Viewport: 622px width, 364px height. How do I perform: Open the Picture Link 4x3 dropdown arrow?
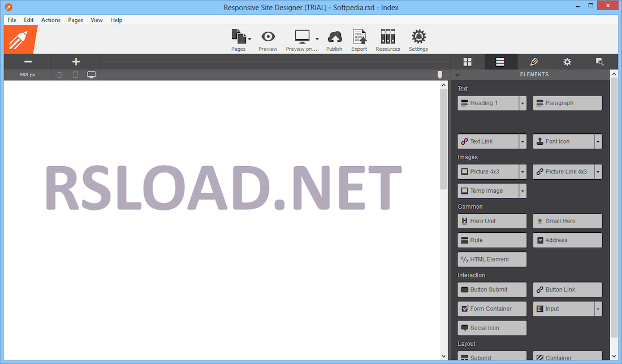(x=598, y=172)
